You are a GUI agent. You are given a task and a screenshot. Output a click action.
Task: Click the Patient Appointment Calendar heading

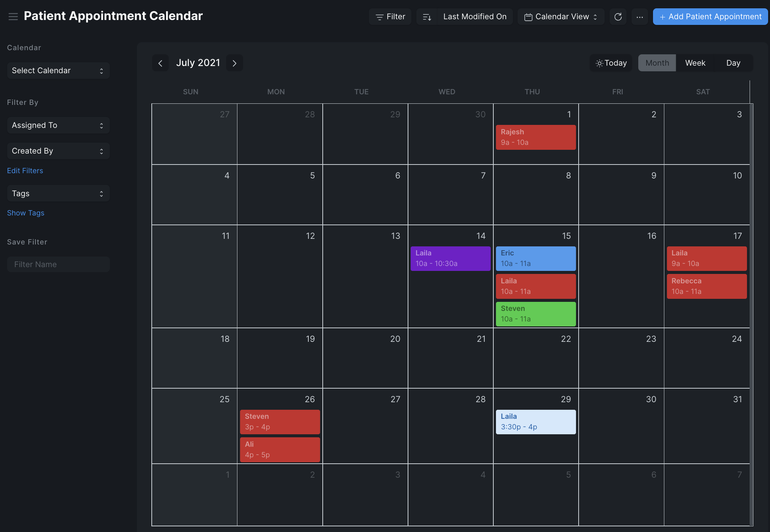[x=113, y=16]
